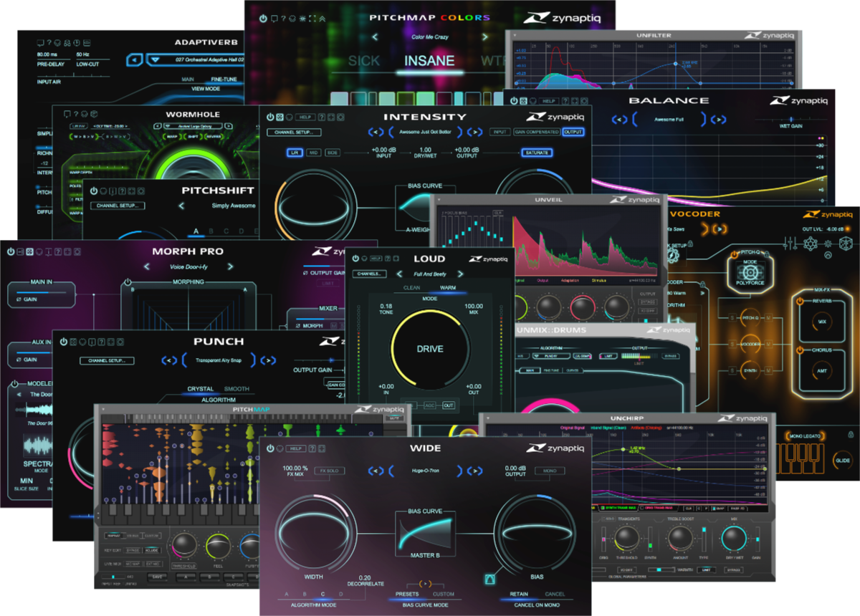860x616 pixels.
Task: Toggle the power icon in PUNCH plugin
Action: (63, 342)
